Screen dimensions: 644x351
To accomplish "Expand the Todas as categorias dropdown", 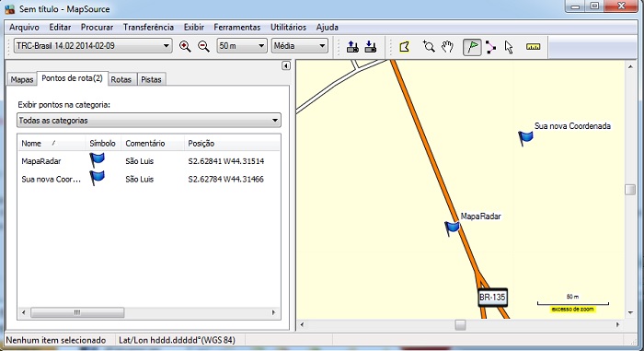I will point(149,121).
